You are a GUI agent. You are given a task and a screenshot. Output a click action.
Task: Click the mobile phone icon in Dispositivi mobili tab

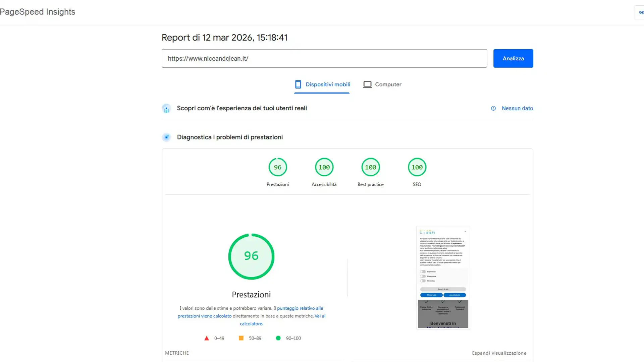coord(298,84)
